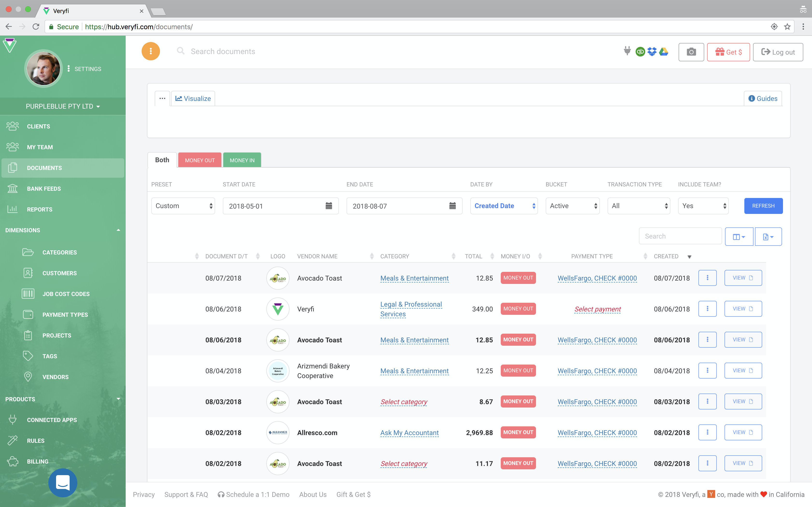The width and height of the screenshot is (812, 507).
Task: Sort table by Created column arrow
Action: coord(689,257)
